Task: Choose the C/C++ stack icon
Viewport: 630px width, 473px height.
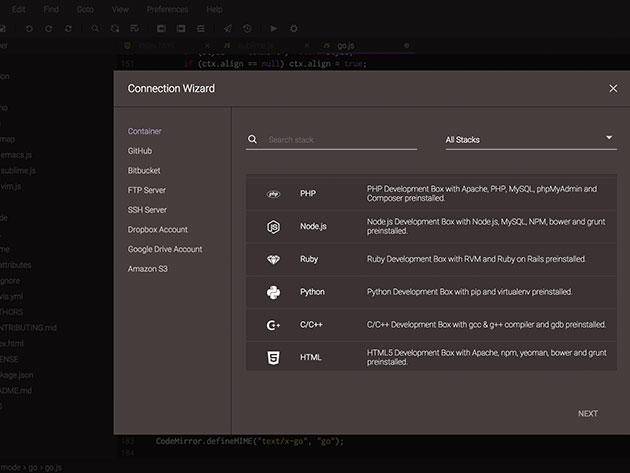Action: [273, 325]
